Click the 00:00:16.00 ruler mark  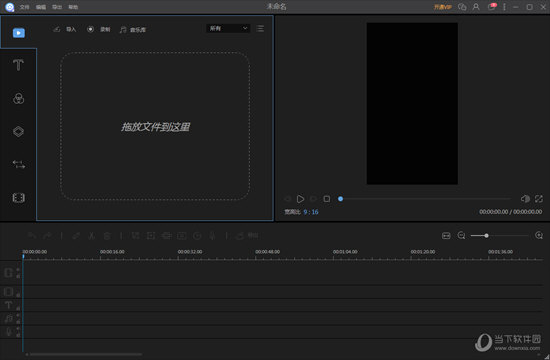[112, 252]
